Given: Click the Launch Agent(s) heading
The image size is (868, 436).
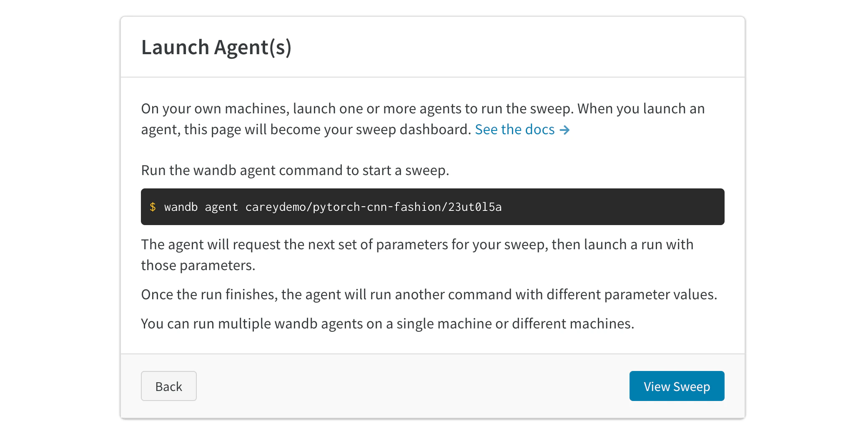Looking at the screenshot, I should click(x=217, y=47).
